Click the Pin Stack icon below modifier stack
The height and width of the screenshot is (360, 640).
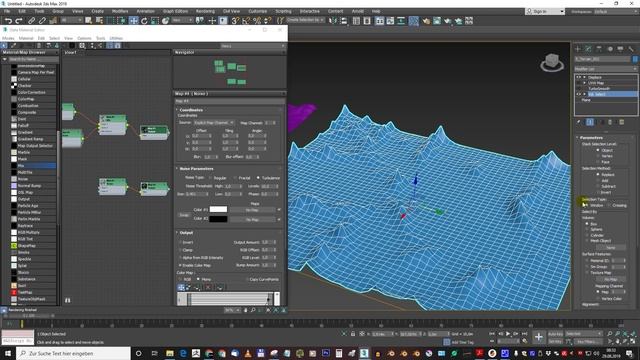click(578, 122)
